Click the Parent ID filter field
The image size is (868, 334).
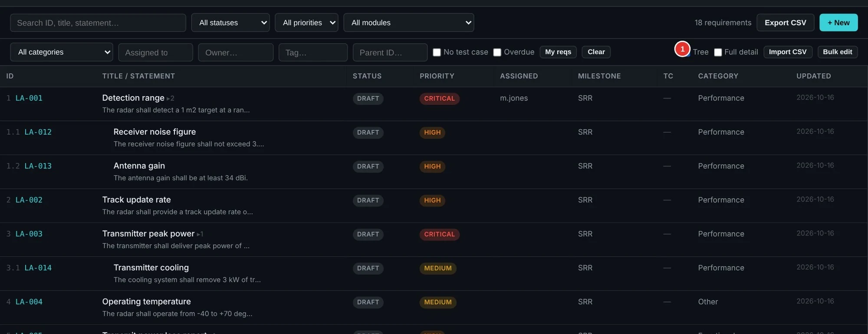coord(390,52)
